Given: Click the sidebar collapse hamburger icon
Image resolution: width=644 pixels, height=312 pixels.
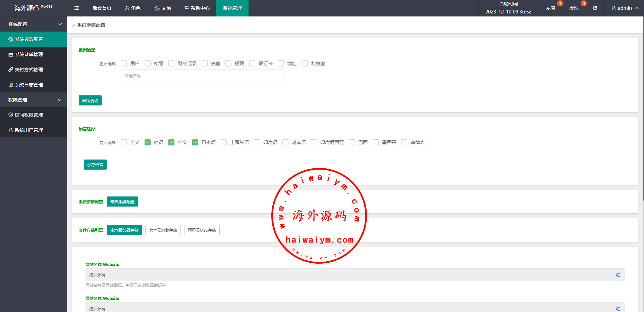Looking at the screenshot, I should [76, 8].
